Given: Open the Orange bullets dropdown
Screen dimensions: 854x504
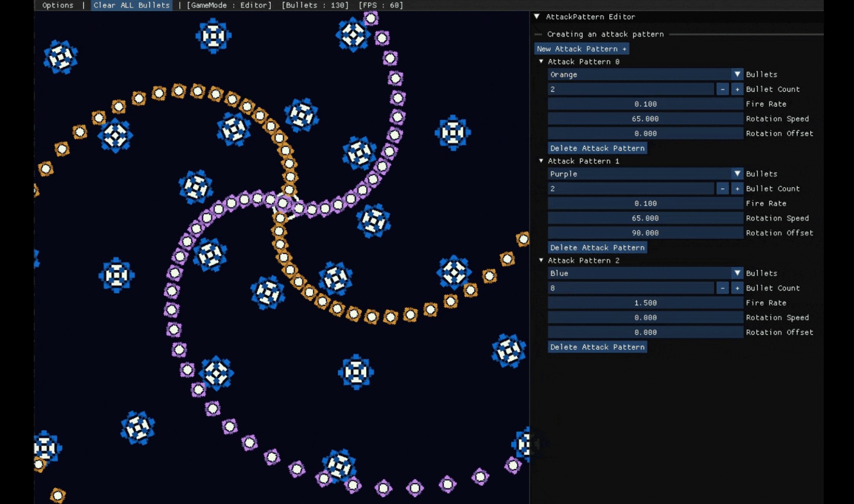Looking at the screenshot, I should point(645,74).
